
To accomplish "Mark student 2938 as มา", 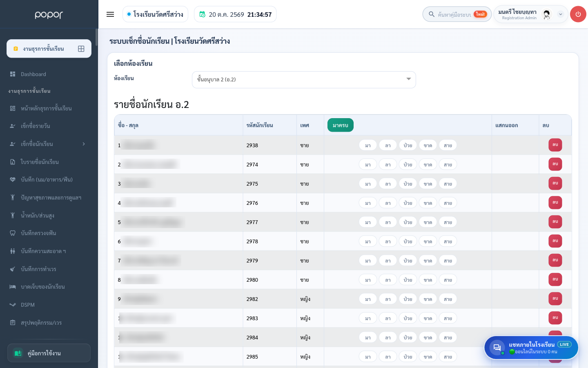I will (x=368, y=145).
